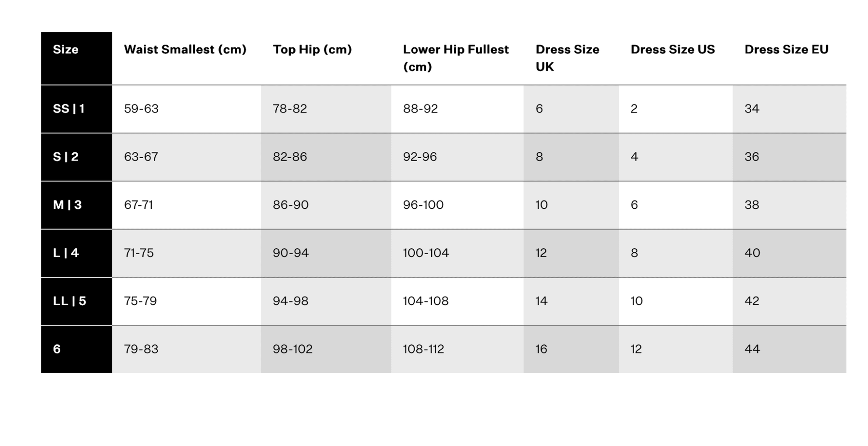Select the S | 2 size row label

pyautogui.click(x=66, y=157)
